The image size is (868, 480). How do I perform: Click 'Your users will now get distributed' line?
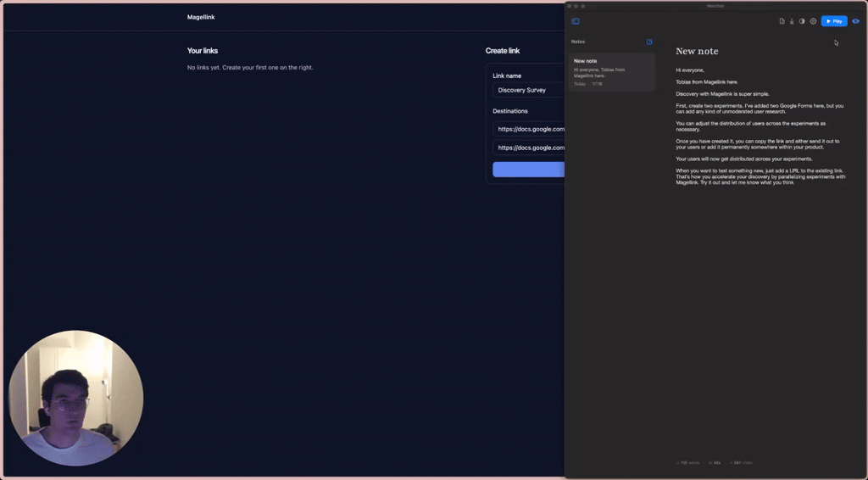click(x=744, y=159)
